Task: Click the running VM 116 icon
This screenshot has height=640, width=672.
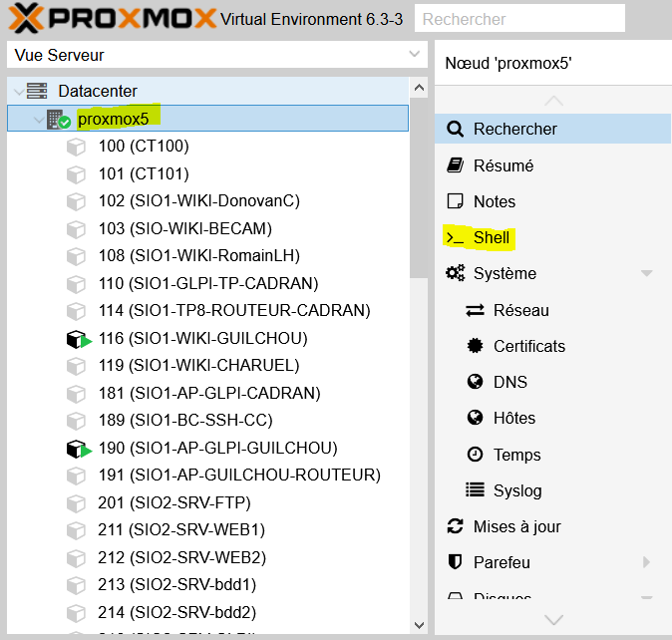Action: coord(78,339)
